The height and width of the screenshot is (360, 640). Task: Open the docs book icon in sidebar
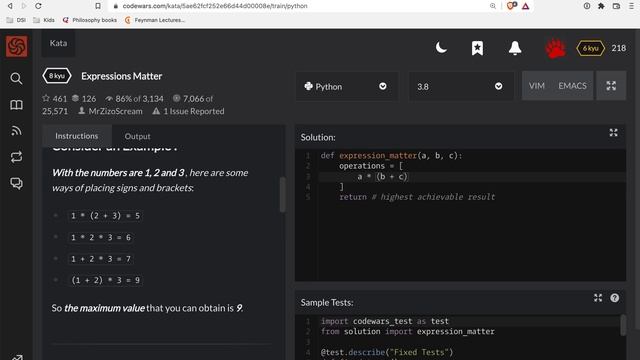[16, 105]
